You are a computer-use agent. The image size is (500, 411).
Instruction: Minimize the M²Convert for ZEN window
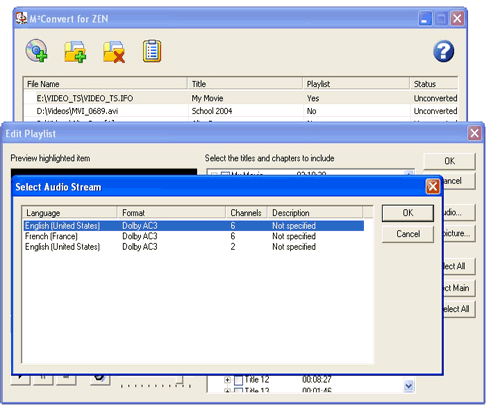425,18
